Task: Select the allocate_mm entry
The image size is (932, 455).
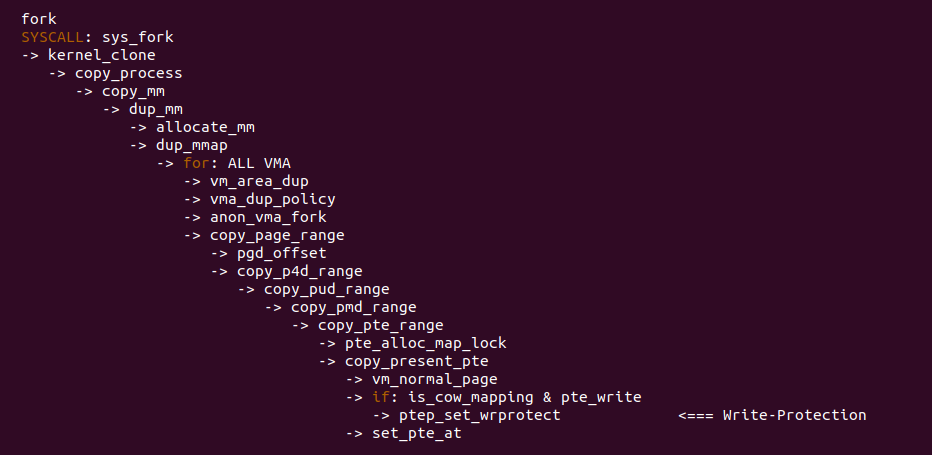Action: (x=205, y=127)
